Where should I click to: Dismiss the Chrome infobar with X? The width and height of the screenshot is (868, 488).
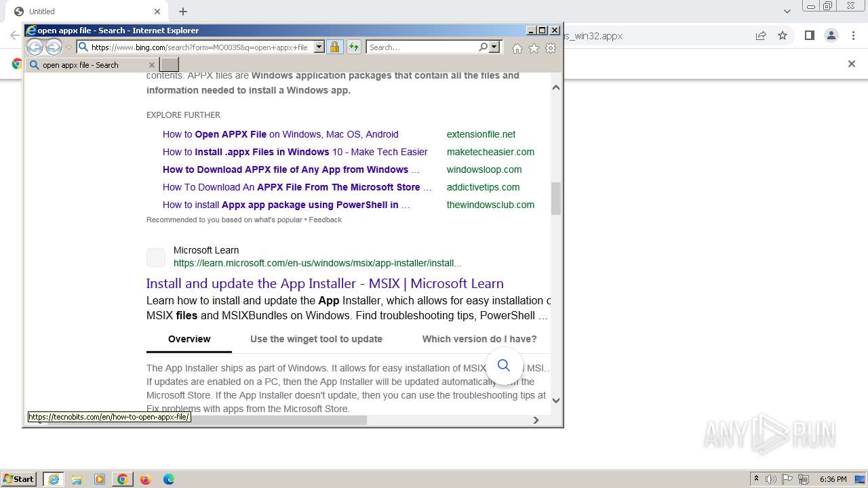[x=852, y=64]
